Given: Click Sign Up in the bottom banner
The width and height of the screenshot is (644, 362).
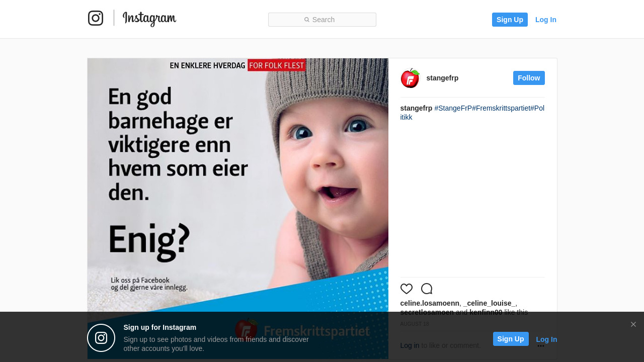Looking at the screenshot, I should [511, 339].
